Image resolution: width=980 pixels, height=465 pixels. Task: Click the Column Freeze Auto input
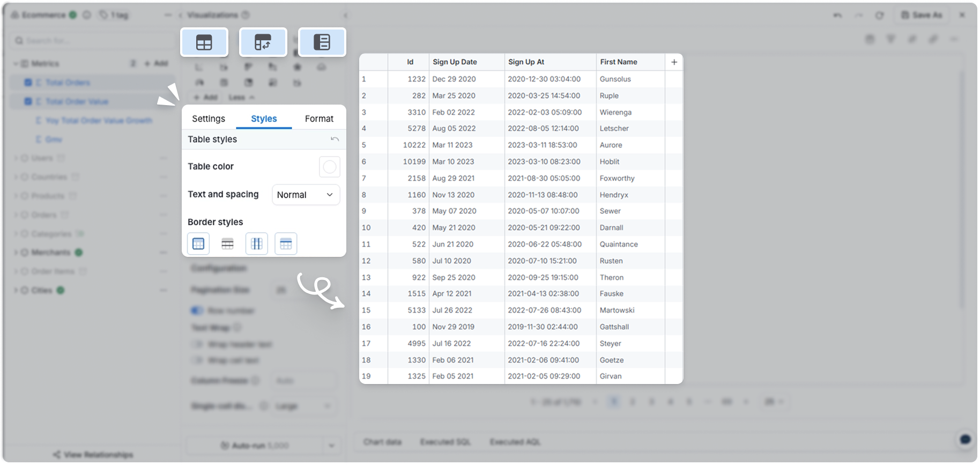pos(303,381)
